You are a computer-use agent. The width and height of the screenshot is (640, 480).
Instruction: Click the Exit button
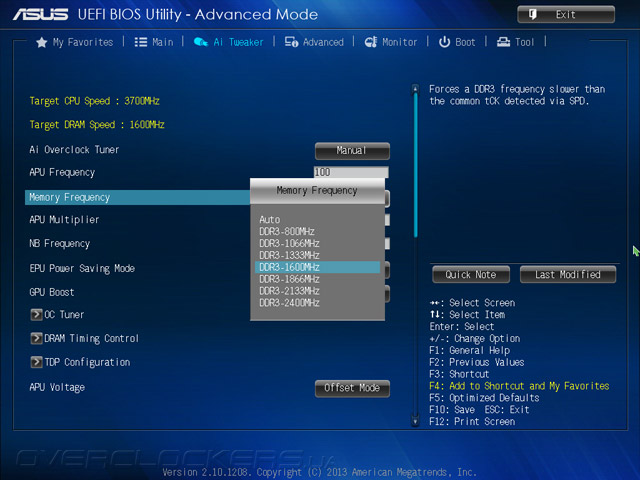click(x=566, y=15)
